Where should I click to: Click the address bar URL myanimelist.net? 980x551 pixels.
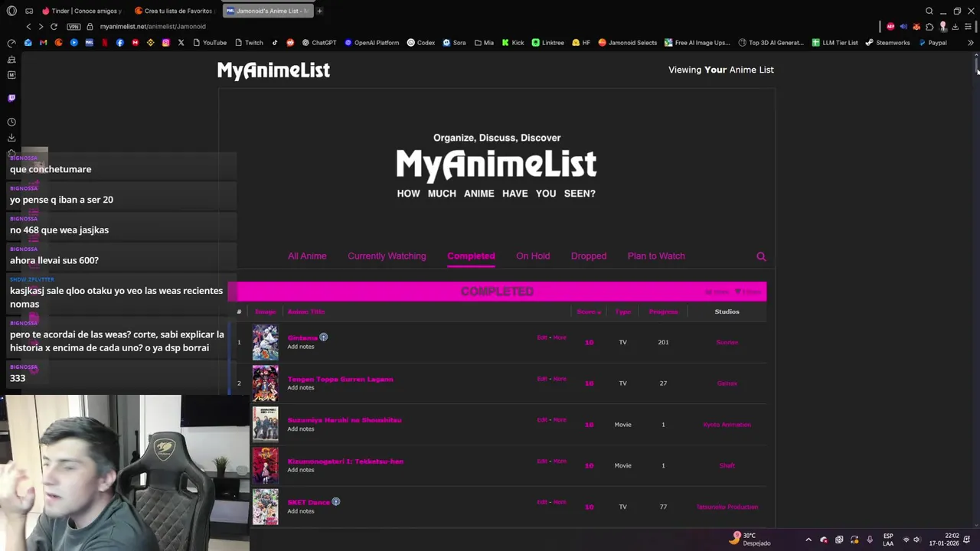pyautogui.click(x=152, y=27)
